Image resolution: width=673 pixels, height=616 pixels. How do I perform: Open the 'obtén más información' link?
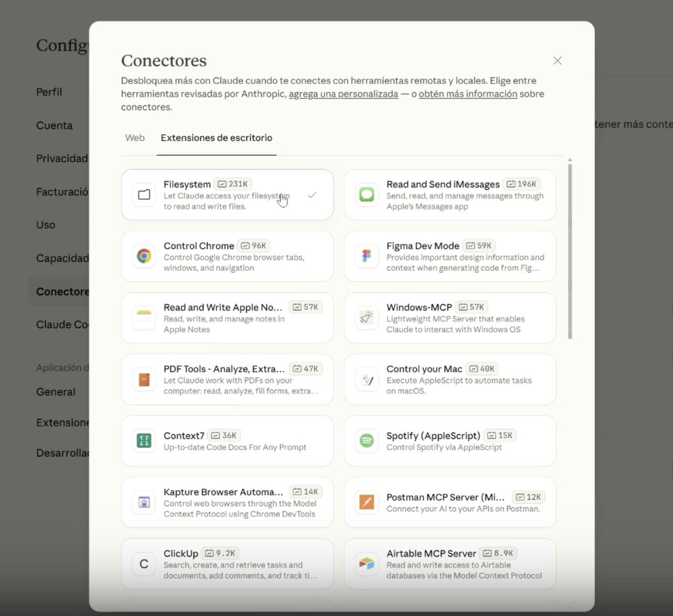tap(468, 94)
